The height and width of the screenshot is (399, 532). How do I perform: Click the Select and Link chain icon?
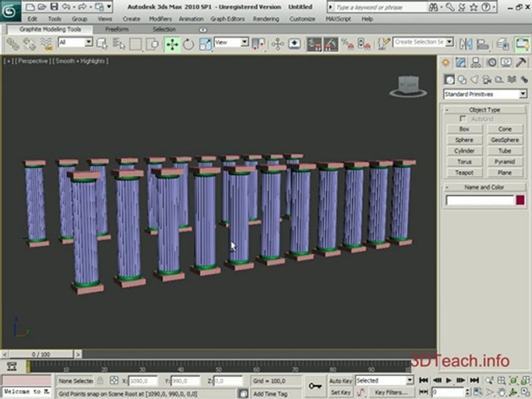tap(13, 44)
